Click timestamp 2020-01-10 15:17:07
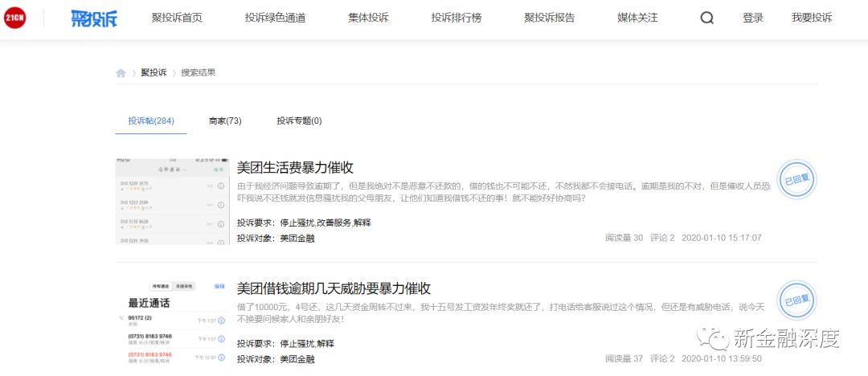Viewport: 868px width, 376px height. point(721,238)
